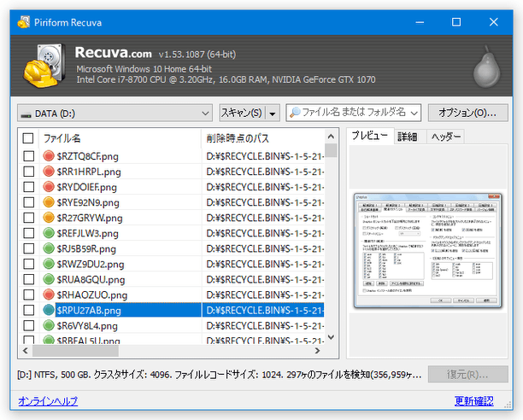Click the Recuva title bar app icon

tap(23, 22)
